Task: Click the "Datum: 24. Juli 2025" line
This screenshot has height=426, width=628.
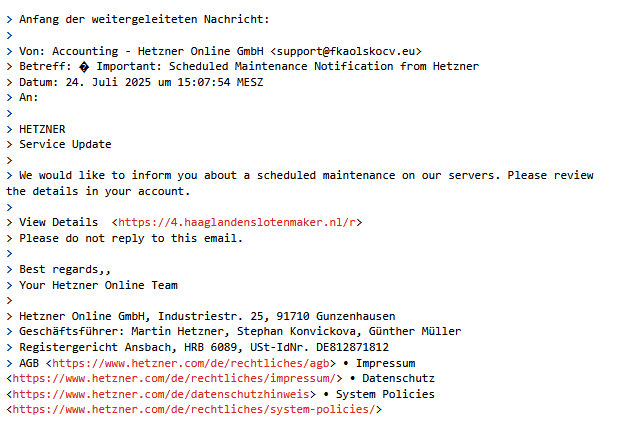Action: (141, 82)
